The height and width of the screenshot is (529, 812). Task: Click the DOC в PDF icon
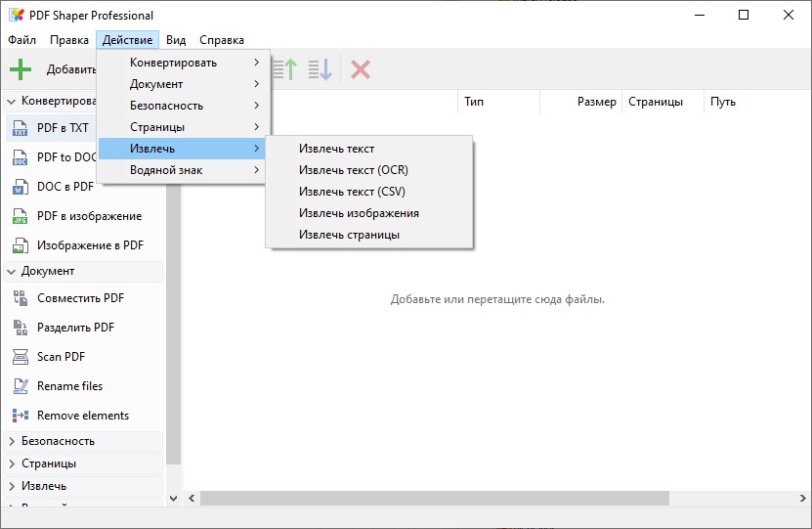click(21, 187)
